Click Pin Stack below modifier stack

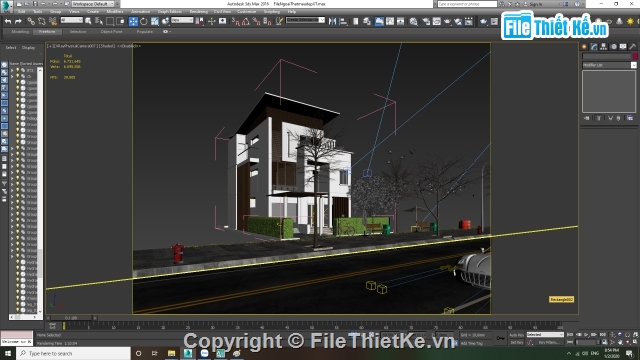click(x=587, y=118)
